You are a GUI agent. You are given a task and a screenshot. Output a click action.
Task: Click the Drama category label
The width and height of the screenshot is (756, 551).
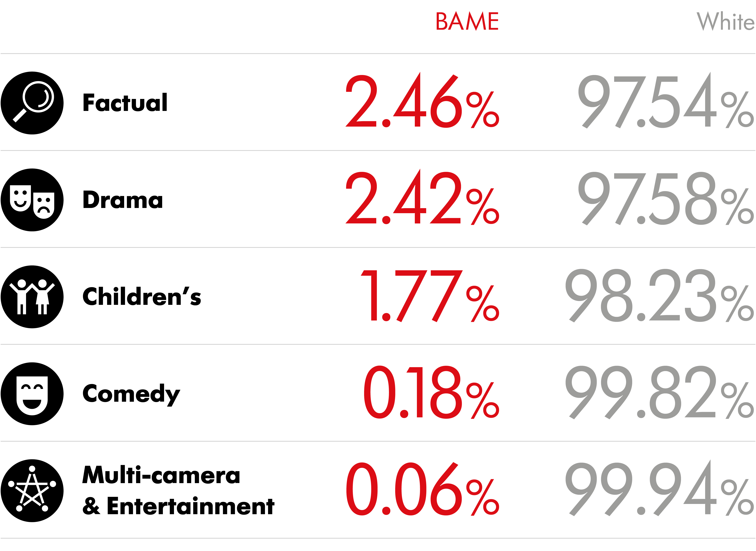click(x=123, y=200)
